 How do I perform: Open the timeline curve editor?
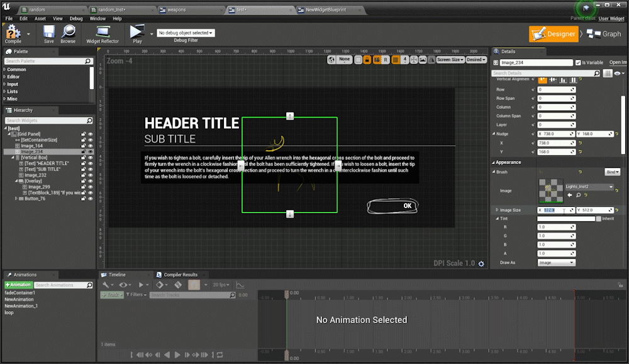point(240,285)
